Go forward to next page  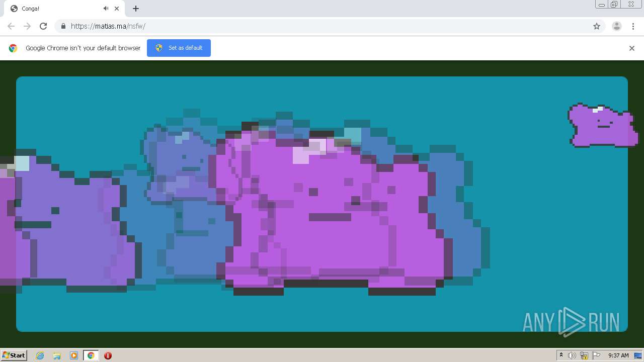coord(27,26)
